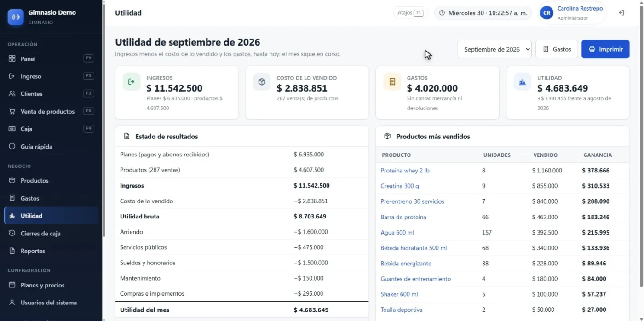644x321 pixels.
Task: Click the Clientes people icon
Action: coord(12,94)
